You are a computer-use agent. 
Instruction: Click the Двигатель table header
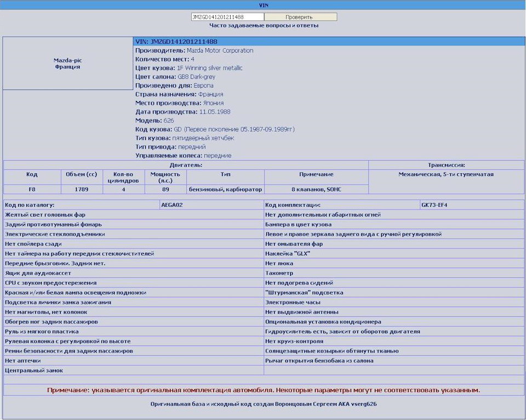click(x=186, y=165)
